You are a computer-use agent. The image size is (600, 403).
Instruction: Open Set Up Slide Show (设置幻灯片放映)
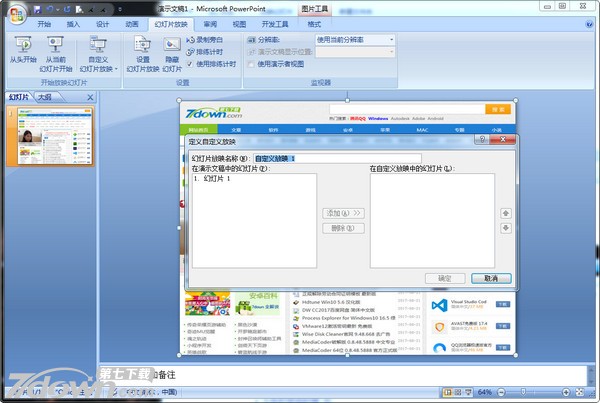click(x=142, y=54)
